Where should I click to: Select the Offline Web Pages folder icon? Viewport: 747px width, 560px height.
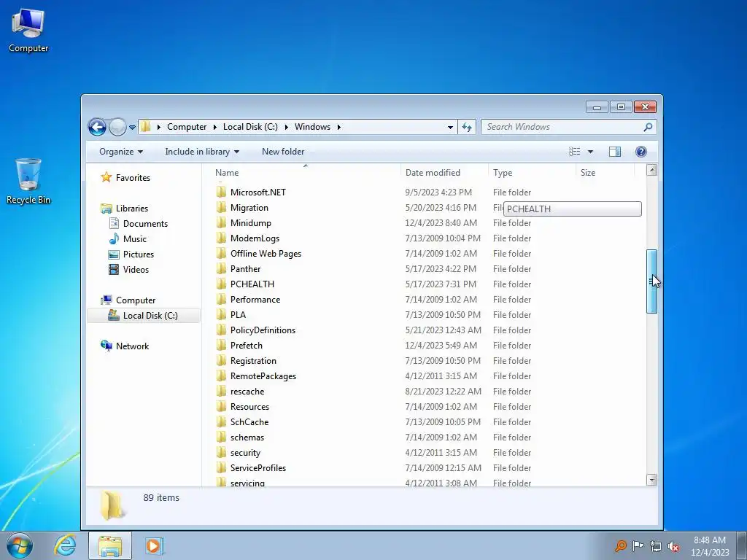(221, 253)
